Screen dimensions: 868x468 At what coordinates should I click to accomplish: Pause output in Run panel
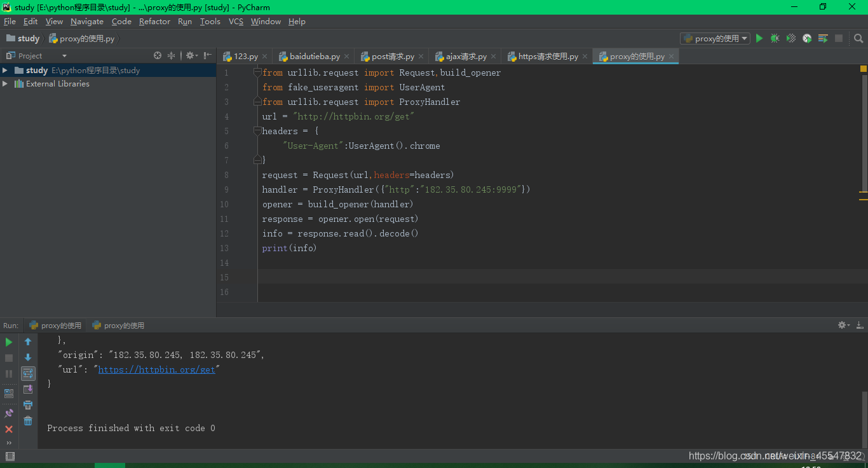tap(9, 374)
